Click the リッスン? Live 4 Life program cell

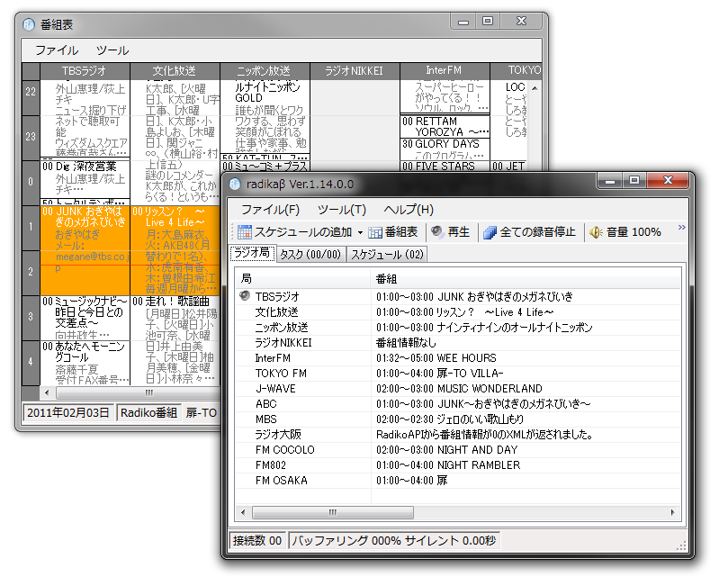pyautogui.click(x=175, y=250)
